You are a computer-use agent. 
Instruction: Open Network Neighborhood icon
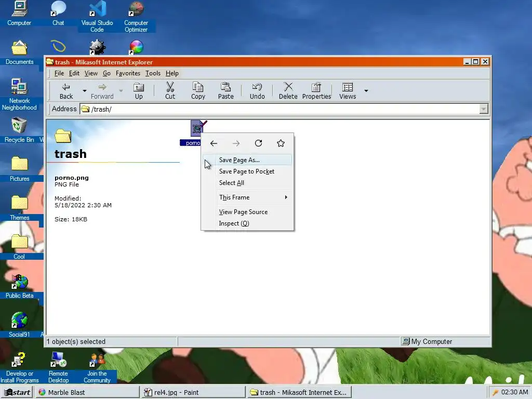click(19, 95)
